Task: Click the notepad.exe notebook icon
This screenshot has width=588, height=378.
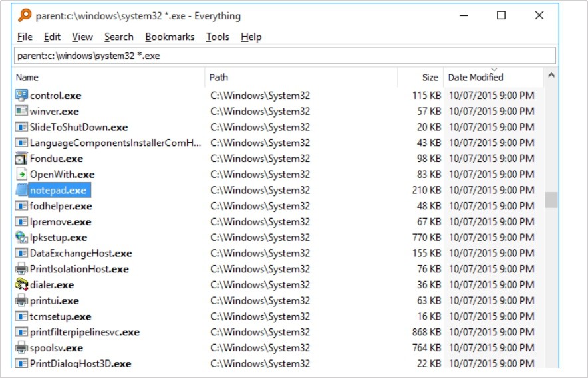Action: click(x=21, y=190)
